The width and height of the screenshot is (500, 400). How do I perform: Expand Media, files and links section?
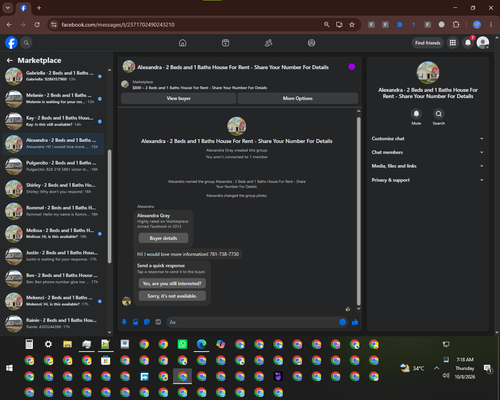tap(428, 166)
